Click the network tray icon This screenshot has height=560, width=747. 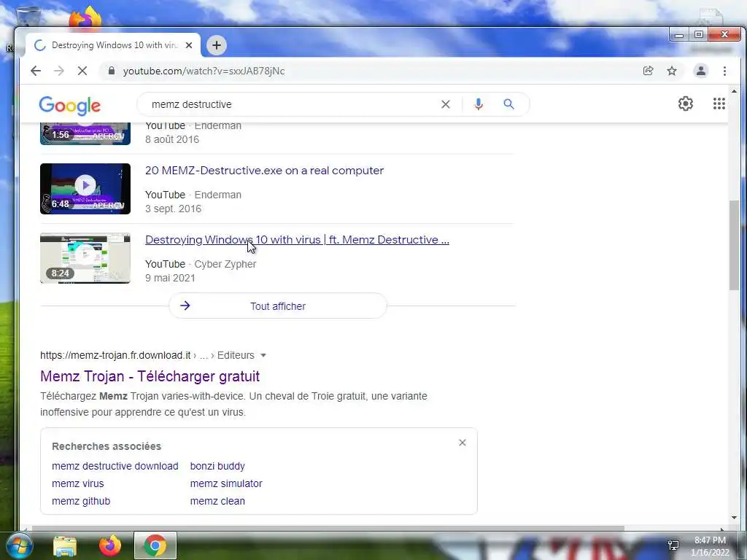click(x=673, y=545)
